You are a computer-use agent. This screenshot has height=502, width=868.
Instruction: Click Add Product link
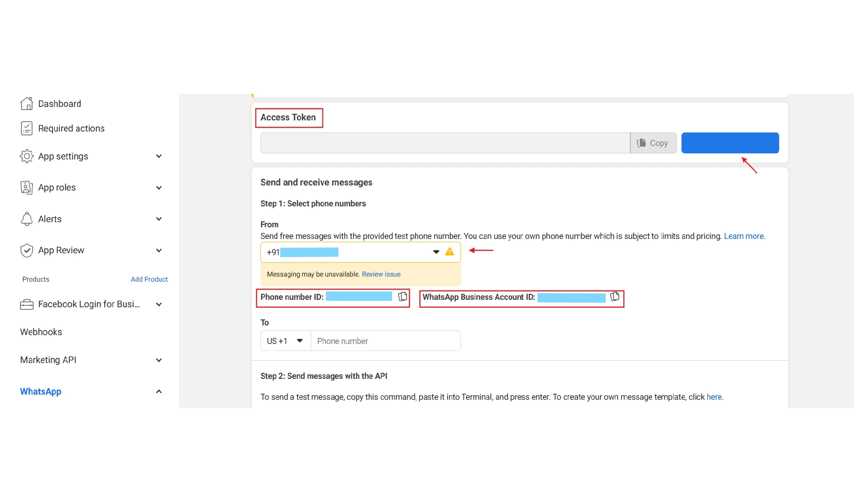pos(149,279)
